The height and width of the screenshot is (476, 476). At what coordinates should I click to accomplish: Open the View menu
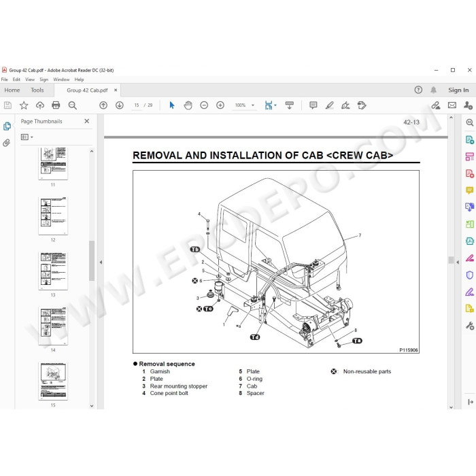(30, 80)
